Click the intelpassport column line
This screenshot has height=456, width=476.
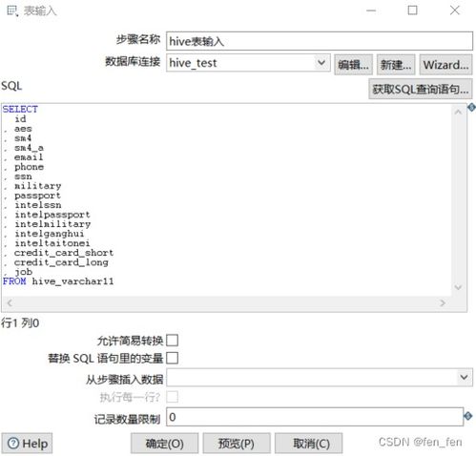point(52,215)
